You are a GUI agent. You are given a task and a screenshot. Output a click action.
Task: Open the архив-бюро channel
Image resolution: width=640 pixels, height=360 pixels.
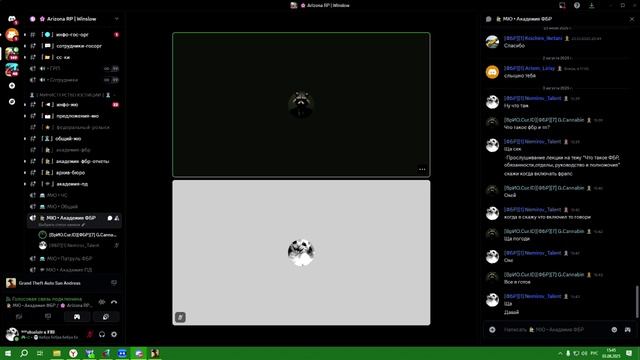coord(73,173)
